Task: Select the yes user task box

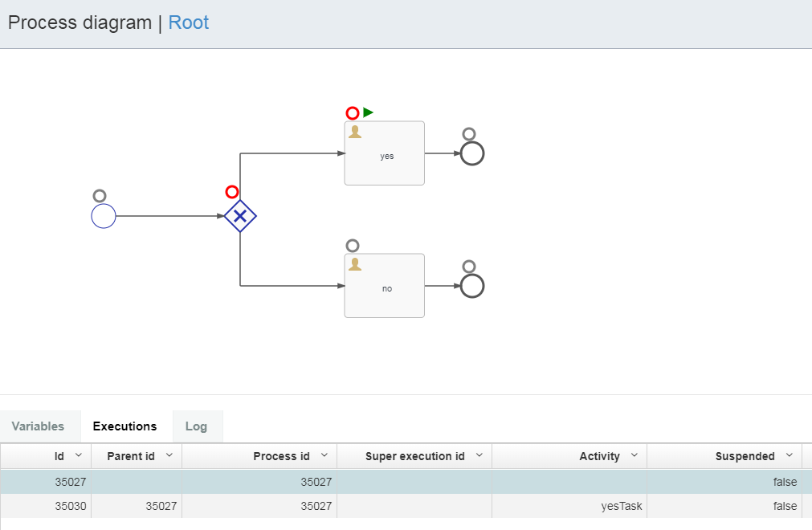Action: pyautogui.click(x=385, y=153)
